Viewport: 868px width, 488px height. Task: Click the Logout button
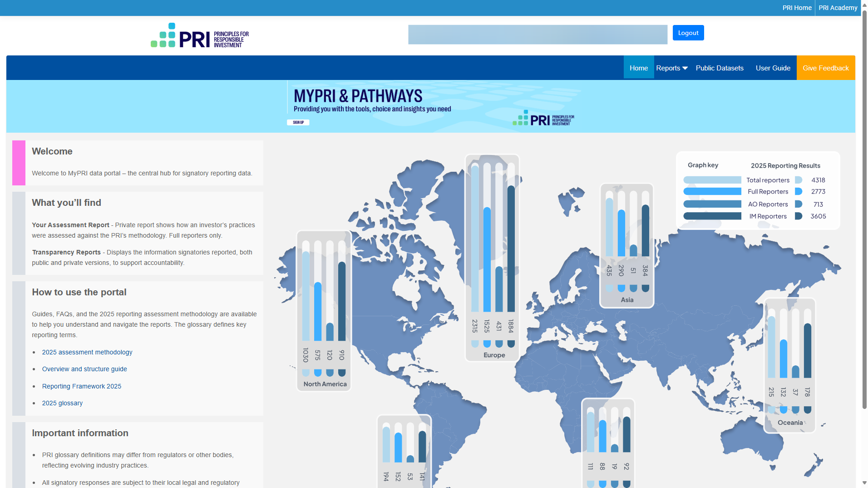[688, 33]
